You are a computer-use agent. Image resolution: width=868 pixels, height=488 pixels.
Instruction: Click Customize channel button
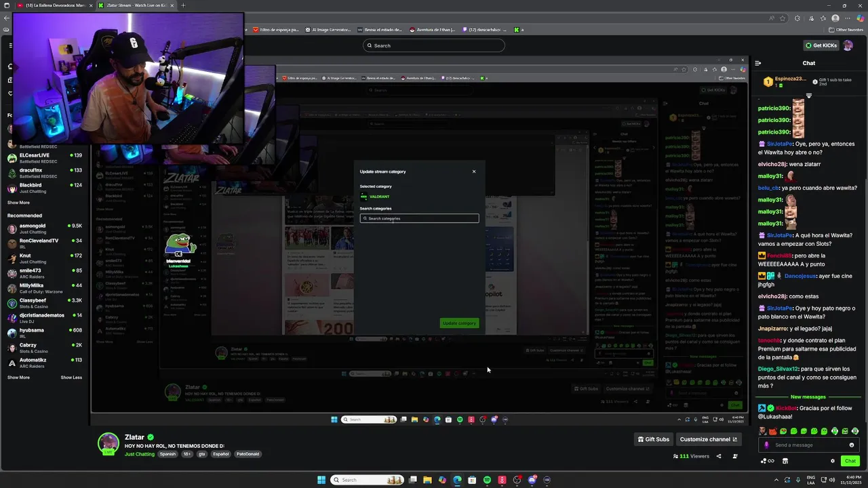[708, 439]
